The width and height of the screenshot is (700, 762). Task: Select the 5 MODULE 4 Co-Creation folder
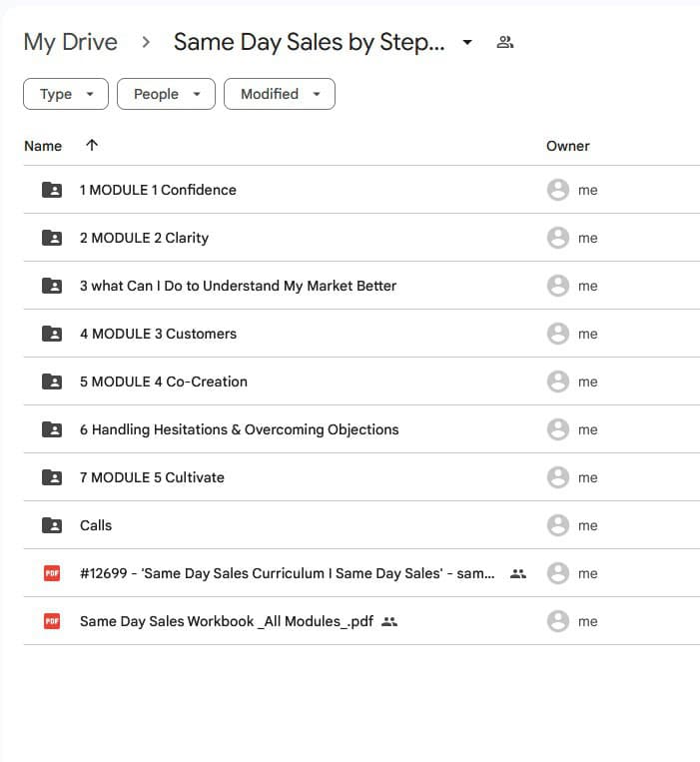pyautogui.click(x=163, y=381)
